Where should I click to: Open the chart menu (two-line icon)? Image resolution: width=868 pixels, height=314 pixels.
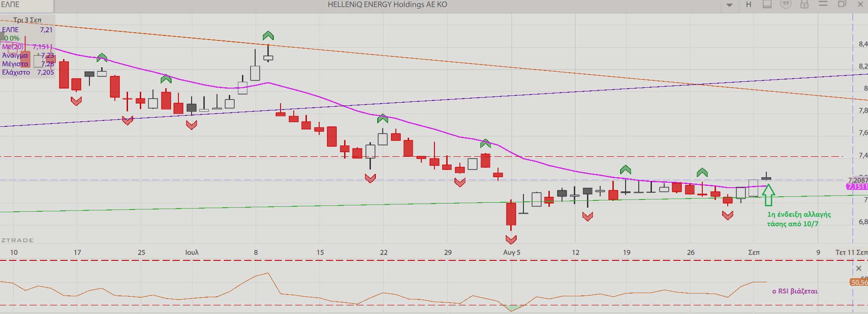coord(823,4)
